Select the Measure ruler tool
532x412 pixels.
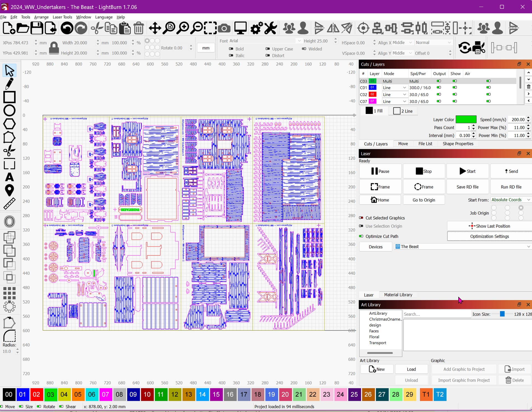[x=9, y=204]
